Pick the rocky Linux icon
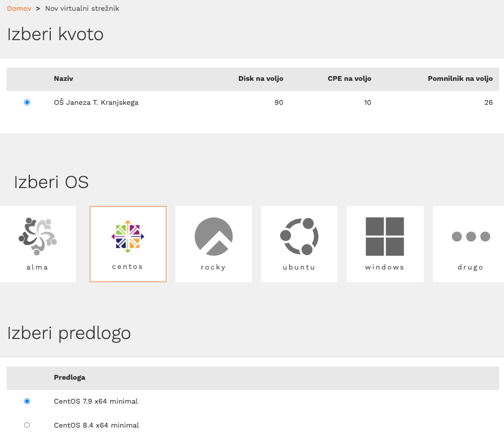504x439 pixels. (214, 237)
